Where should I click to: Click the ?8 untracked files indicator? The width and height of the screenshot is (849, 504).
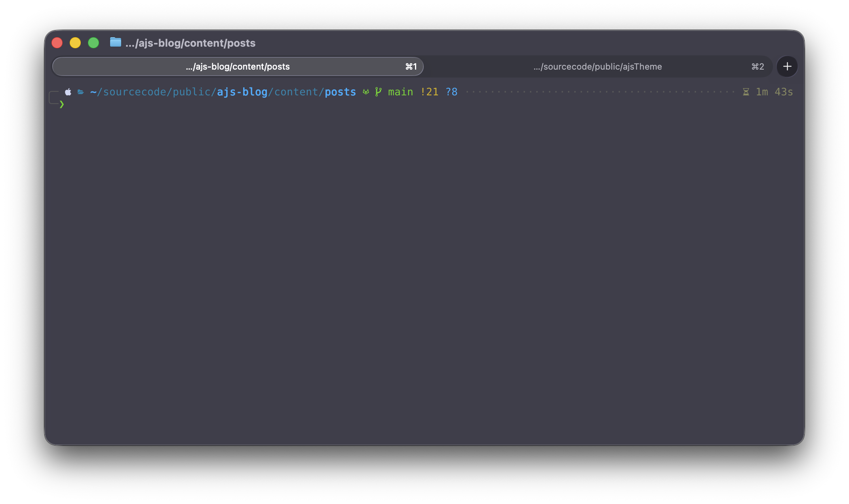pos(452,91)
